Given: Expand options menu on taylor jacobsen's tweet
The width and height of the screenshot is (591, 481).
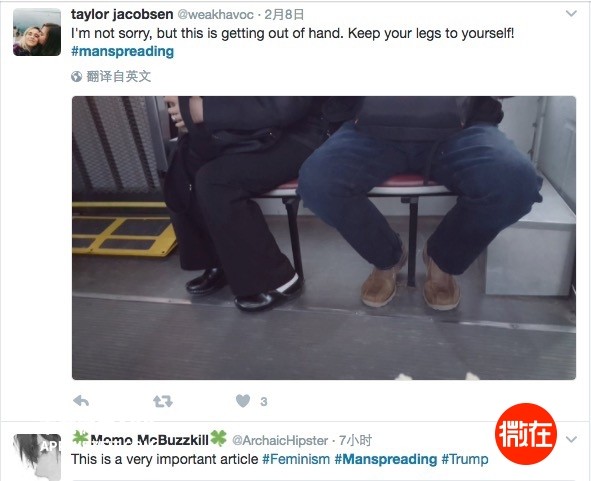Looking at the screenshot, I should [571, 14].
